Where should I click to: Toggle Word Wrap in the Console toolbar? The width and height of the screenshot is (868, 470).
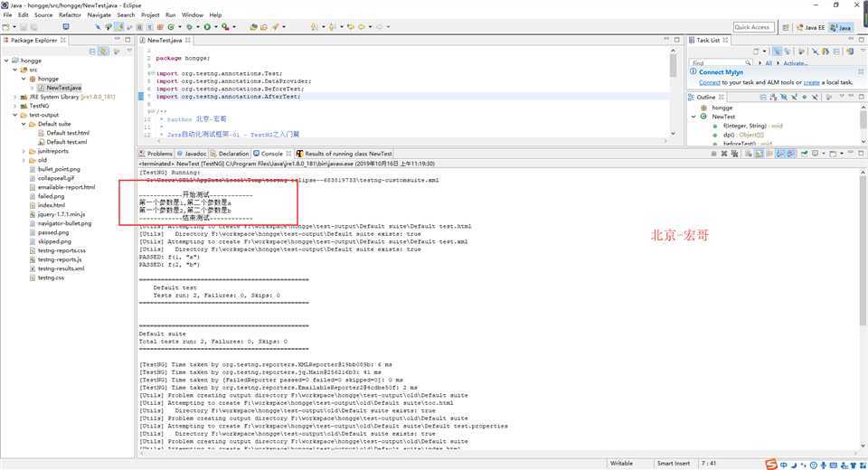tap(769, 154)
